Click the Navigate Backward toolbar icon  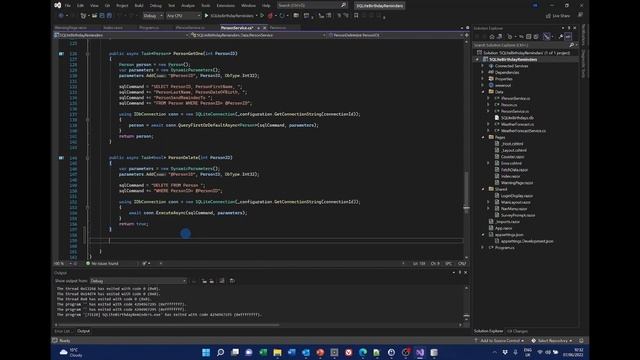point(61,16)
